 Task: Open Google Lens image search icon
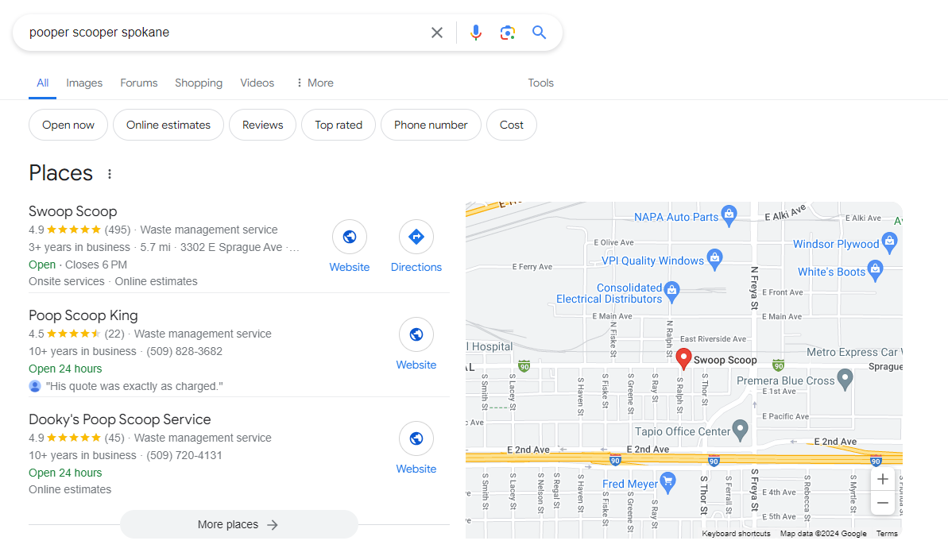click(x=507, y=33)
